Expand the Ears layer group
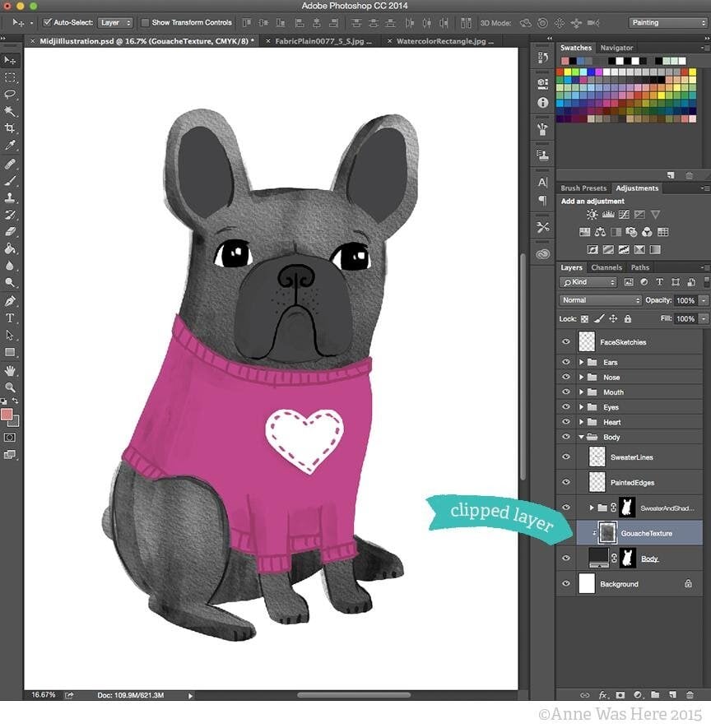The height and width of the screenshot is (728, 711). tap(581, 362)
